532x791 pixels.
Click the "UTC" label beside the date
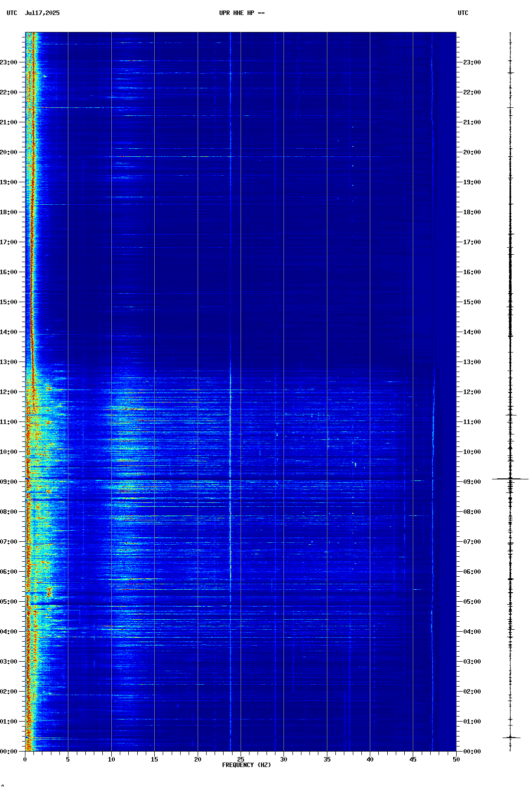coord(12,13)
